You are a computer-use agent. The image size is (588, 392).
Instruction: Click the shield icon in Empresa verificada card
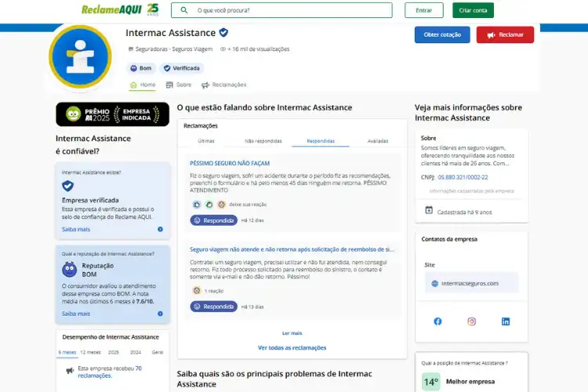(x=68, y=186)
